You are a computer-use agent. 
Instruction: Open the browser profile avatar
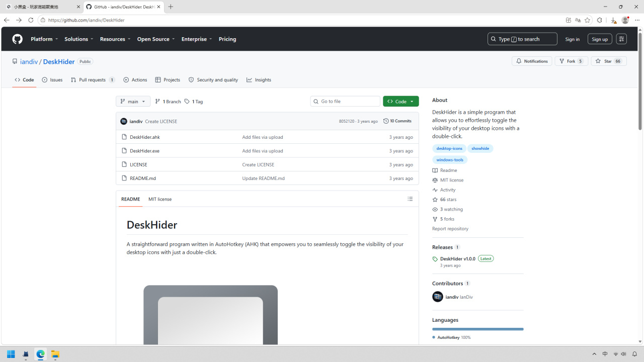[x=625, y=20]
